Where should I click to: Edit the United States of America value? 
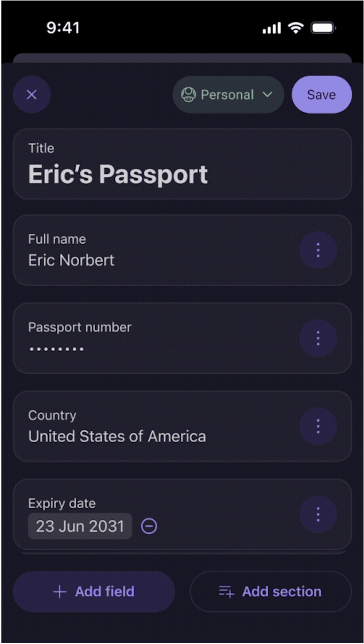tap(117, 437)
